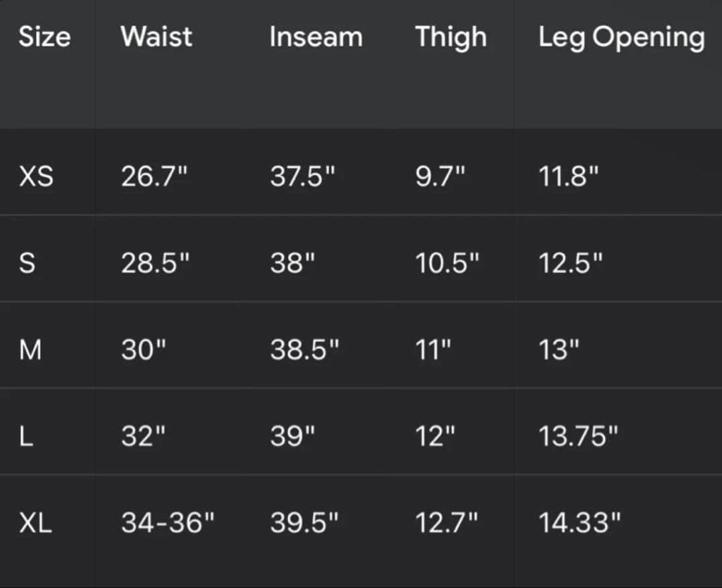Viewport: 722px width, 588px height.
Task: Click the 13.75" leg opening cell
Action: [x=578, y=436]
